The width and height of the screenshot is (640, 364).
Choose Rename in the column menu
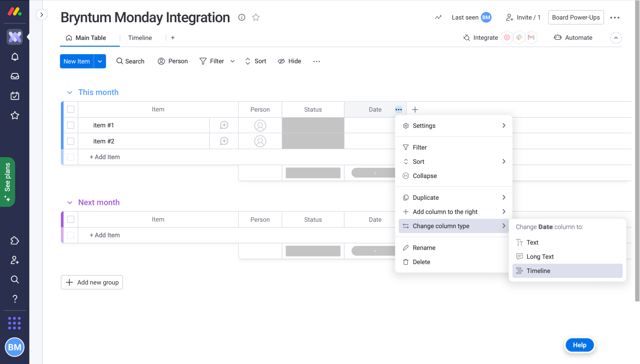tap(454, 248)
